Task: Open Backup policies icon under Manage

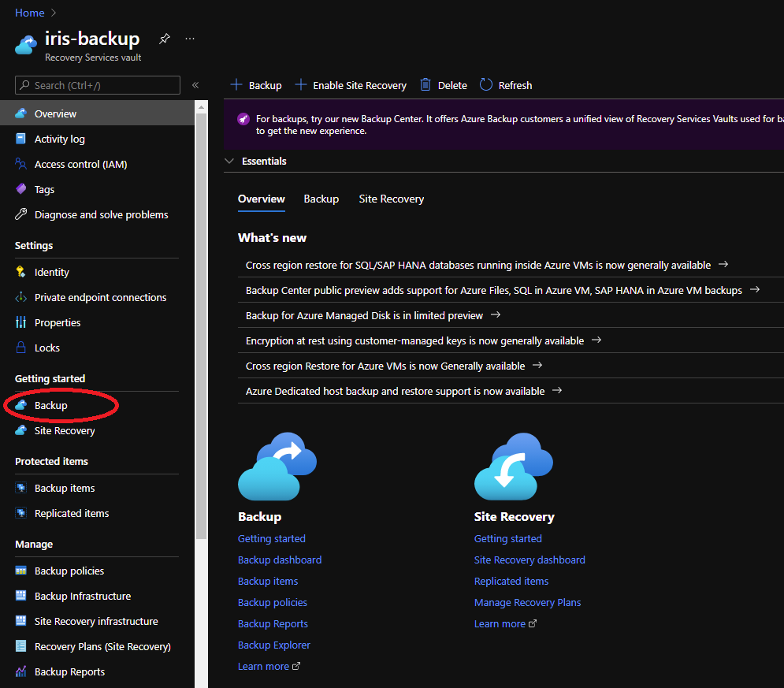Action: pos(21,571)
